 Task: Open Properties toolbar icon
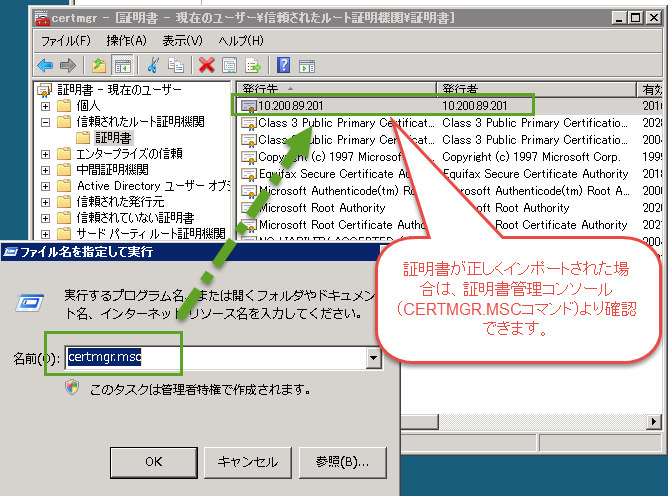[230, 66]
